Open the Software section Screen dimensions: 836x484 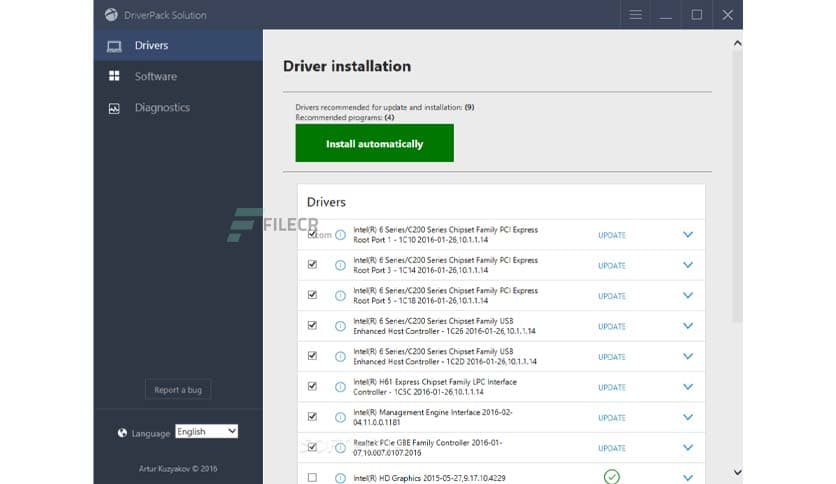click(178, 76)
